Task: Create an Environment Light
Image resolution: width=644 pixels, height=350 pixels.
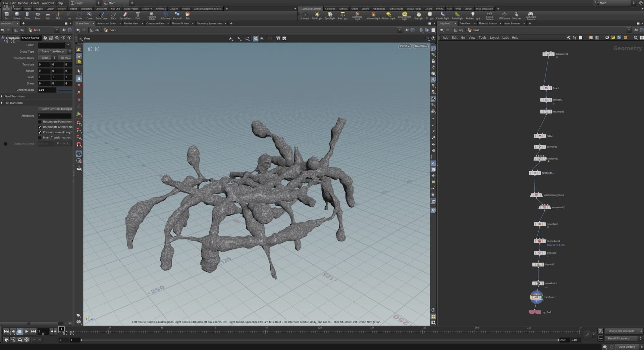Action: pos(405,16)
